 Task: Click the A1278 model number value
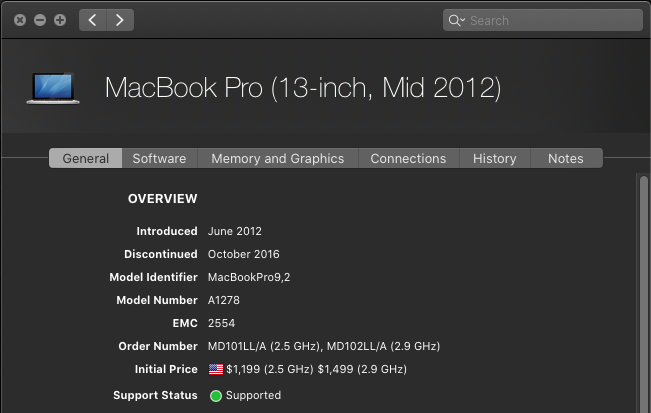coord(225,300)
